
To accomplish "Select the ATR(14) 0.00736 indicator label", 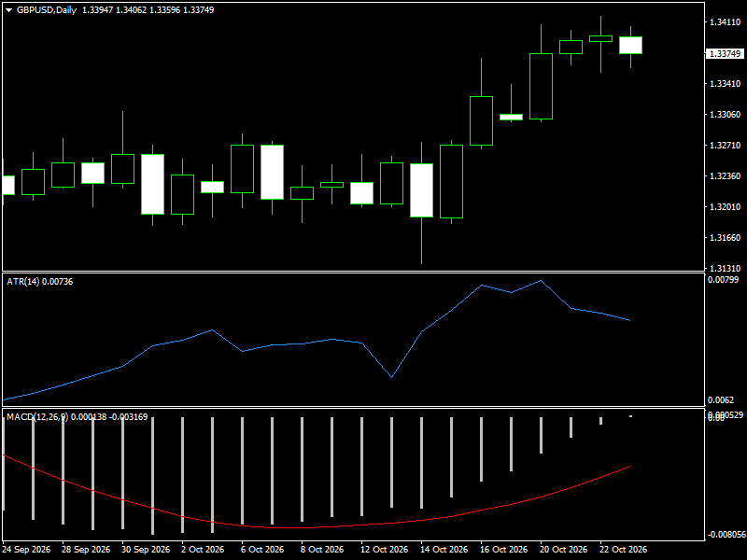I will tap(40, 282).
